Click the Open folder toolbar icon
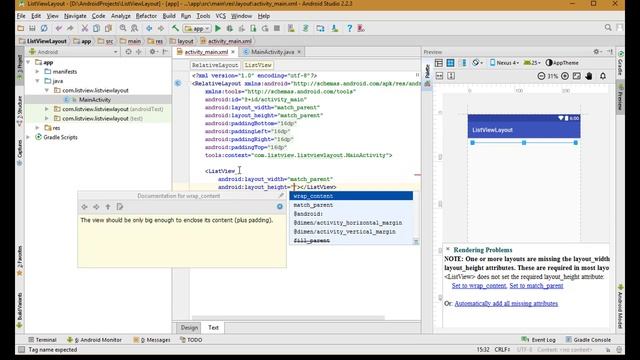The height and width of the screenshot is (360, 640). point(20,28)
